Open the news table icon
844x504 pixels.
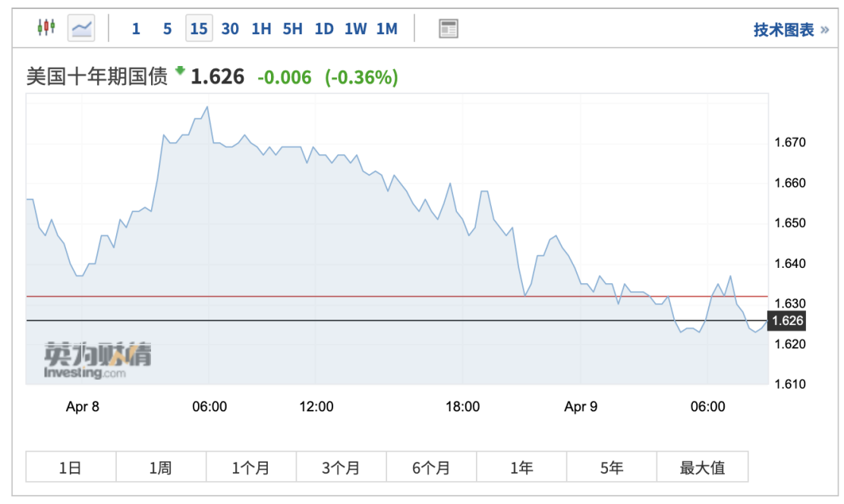449,29
